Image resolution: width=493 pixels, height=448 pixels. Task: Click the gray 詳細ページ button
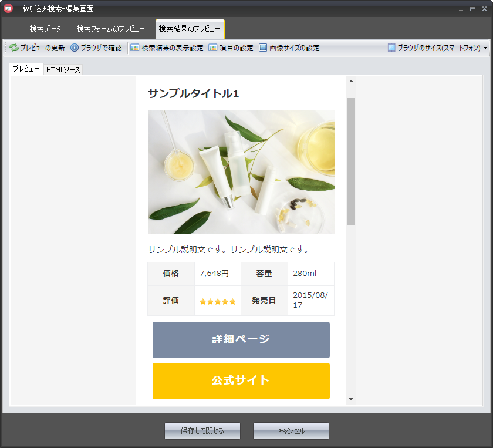tap(241, 339)
